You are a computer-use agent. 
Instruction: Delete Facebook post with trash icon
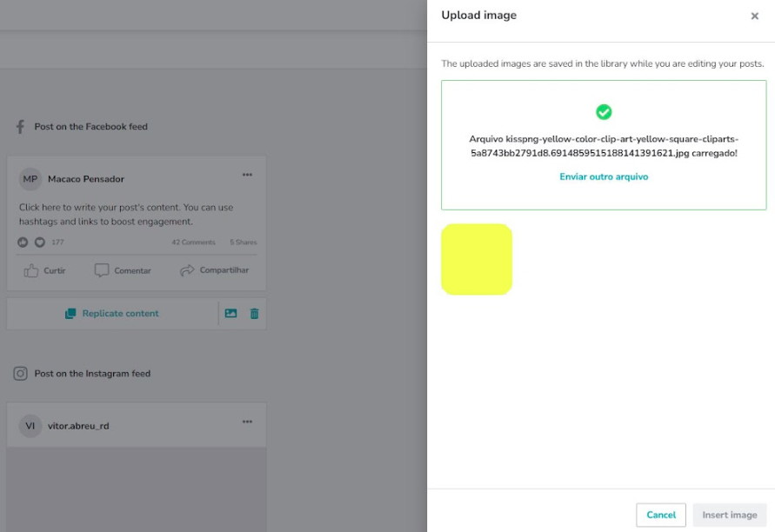(x=254, y=314)
